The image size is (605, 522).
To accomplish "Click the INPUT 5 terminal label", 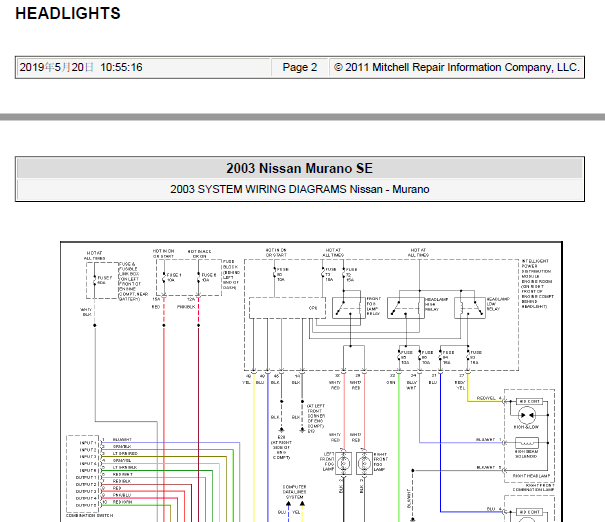I will point(88,471).
